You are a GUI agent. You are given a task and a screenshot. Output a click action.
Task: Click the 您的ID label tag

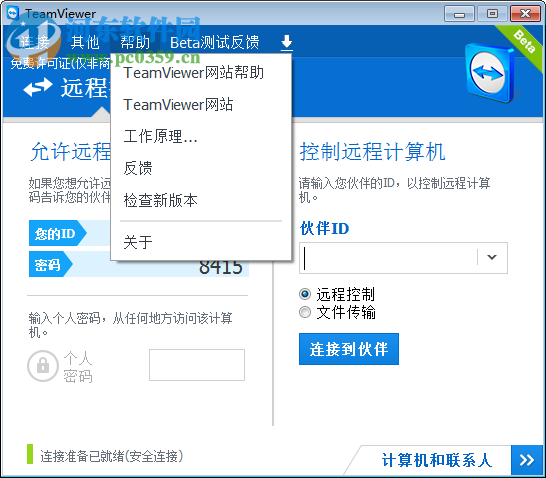[x=57, y=233]
